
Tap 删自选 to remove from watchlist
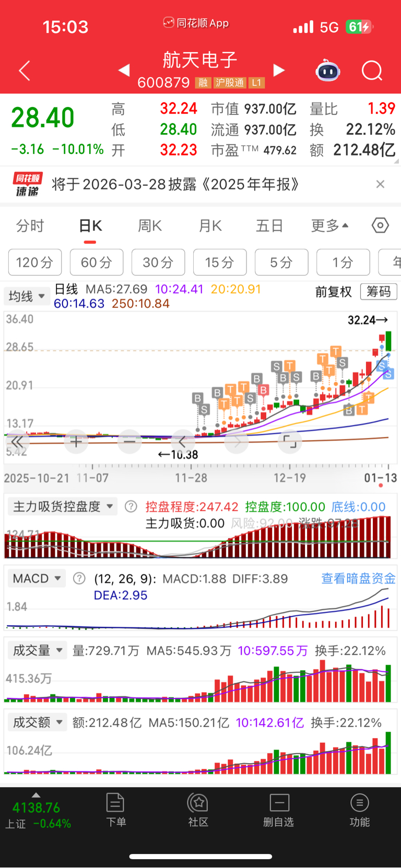pos(279,810)
